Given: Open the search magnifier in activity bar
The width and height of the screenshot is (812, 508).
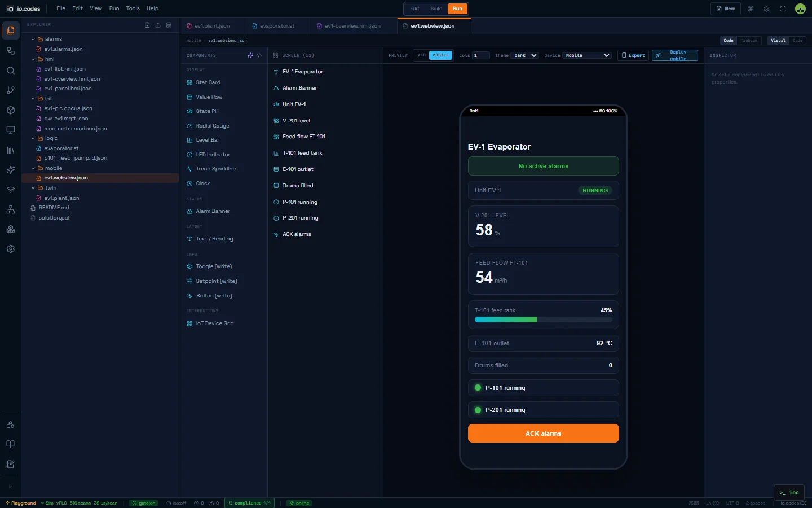Looking at the screenshot, I should click(x=10, y=71).
